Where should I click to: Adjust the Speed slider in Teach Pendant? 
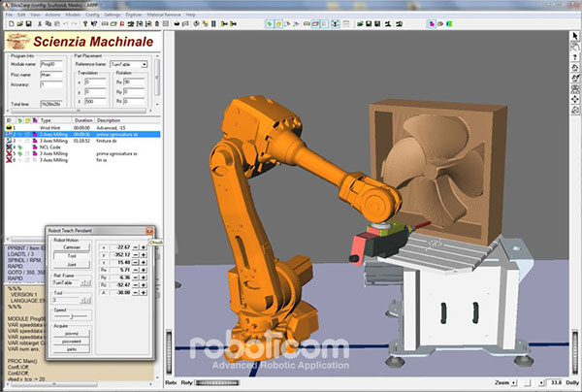(x=71, y=316)
